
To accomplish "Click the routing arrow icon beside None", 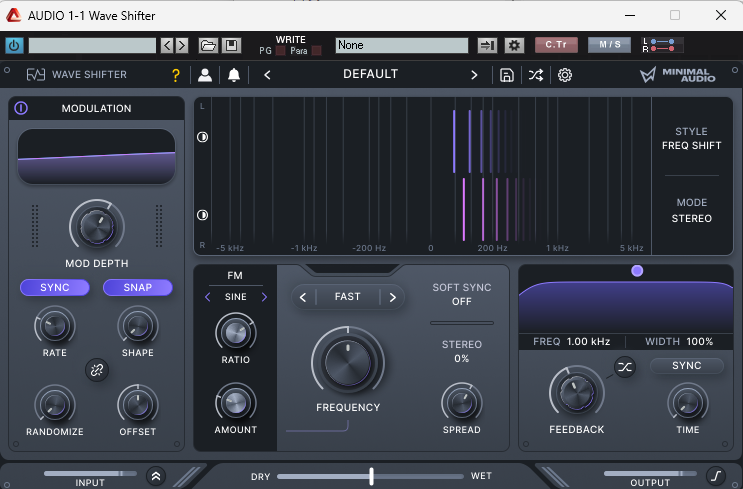I will (x=487, y=45).
